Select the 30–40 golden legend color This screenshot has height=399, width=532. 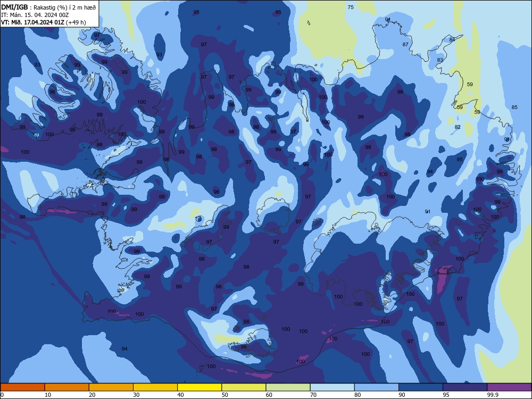(155, 387)
